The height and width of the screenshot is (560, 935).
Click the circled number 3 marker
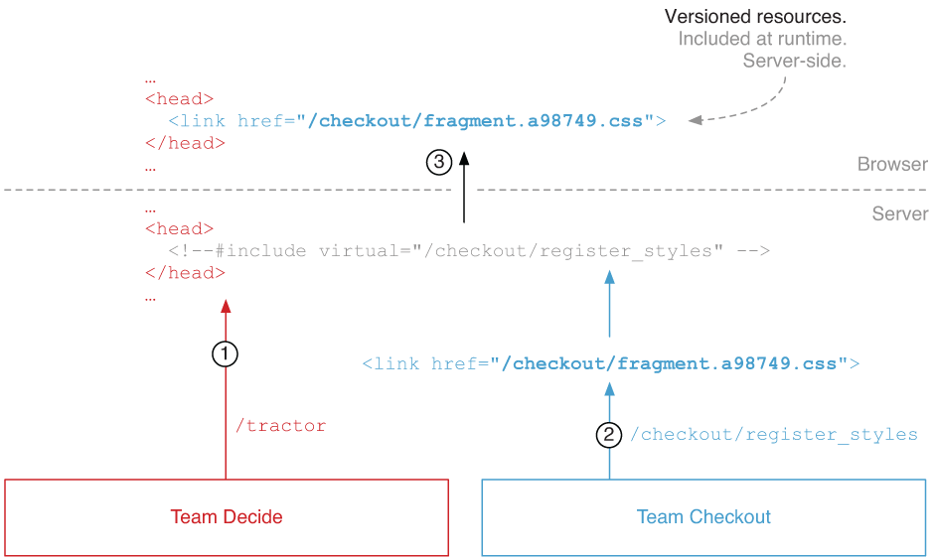[x=439, y=162]
